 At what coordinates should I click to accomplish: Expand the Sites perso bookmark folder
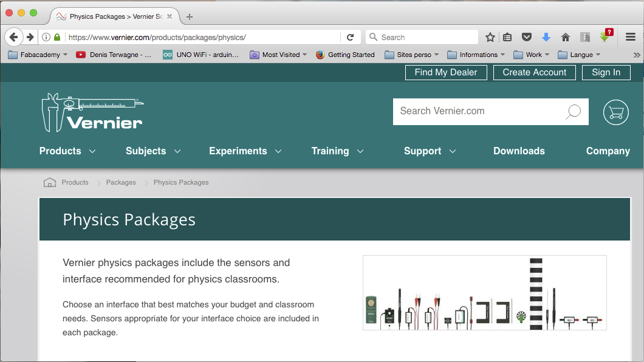click(x=412, y=55)
